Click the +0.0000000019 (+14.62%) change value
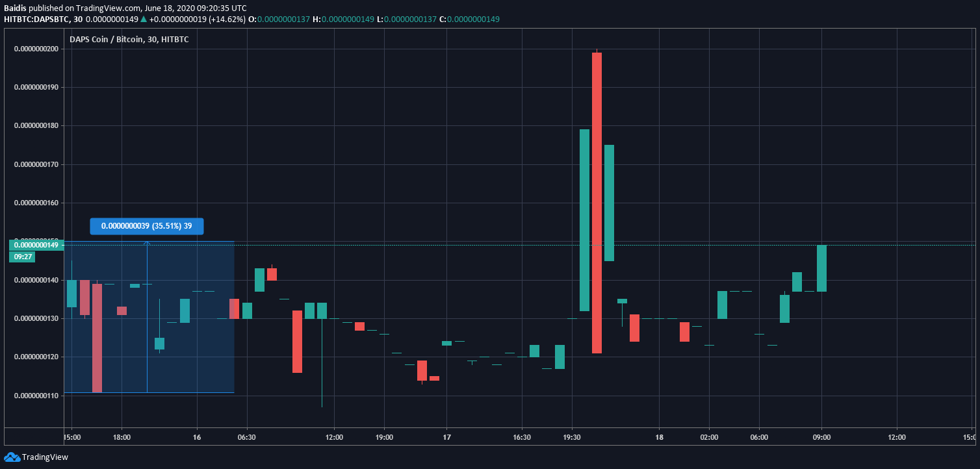This screenshot has height=469, width=980. point(198,19)
